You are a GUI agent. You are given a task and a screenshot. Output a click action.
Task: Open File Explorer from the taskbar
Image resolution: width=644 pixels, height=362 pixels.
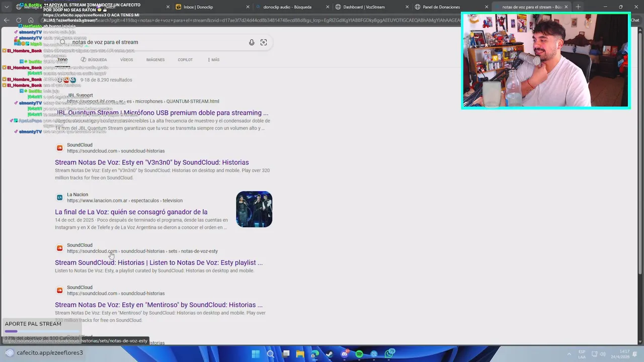click(x=300, y=354)
